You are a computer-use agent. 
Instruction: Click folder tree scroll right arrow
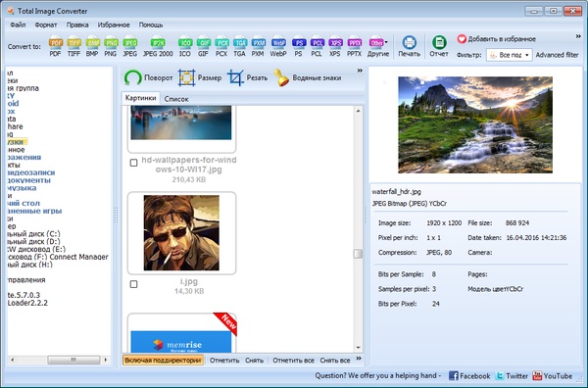106,360
